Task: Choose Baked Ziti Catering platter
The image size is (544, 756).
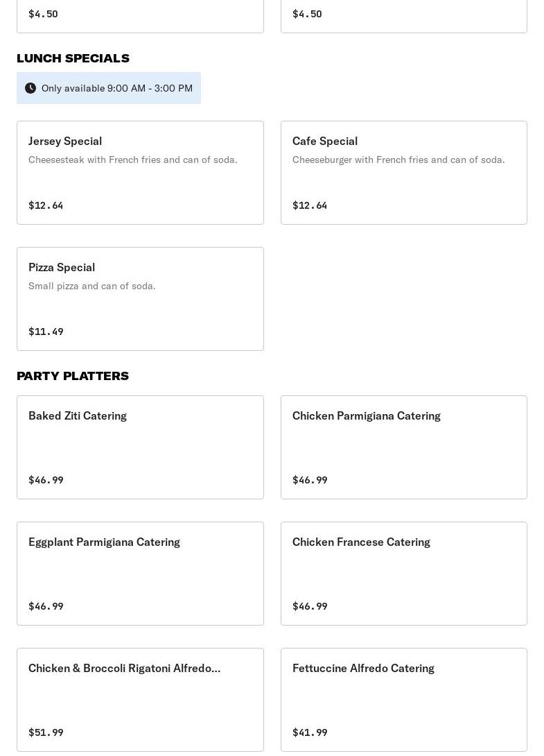Action: point(140,447)
